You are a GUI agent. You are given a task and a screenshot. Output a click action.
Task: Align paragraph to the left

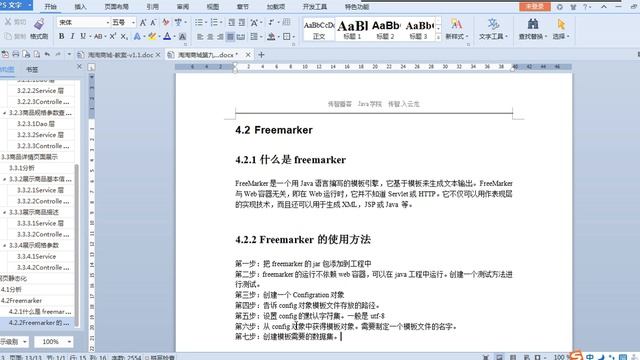[x=200, y=37]
